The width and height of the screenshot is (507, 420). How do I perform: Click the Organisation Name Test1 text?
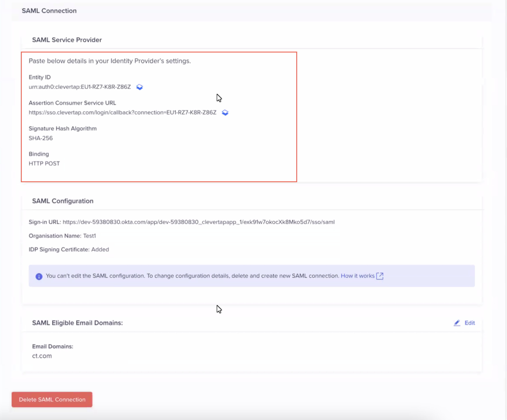coord(62,236)
